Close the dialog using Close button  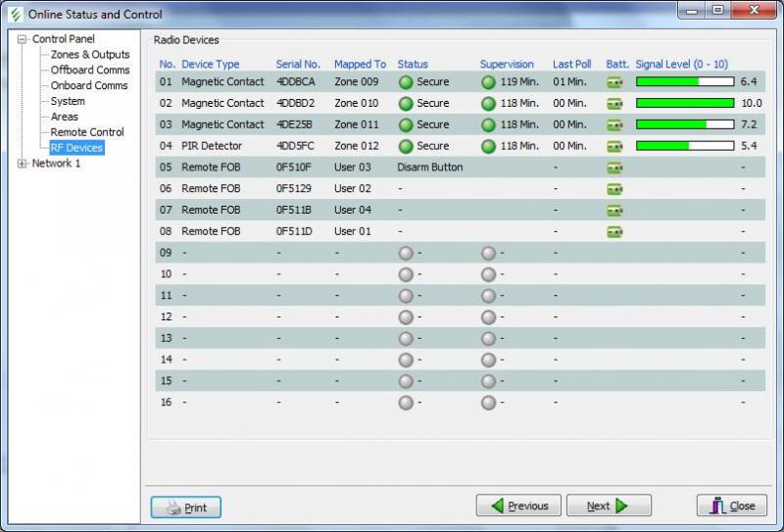point(731,506)
